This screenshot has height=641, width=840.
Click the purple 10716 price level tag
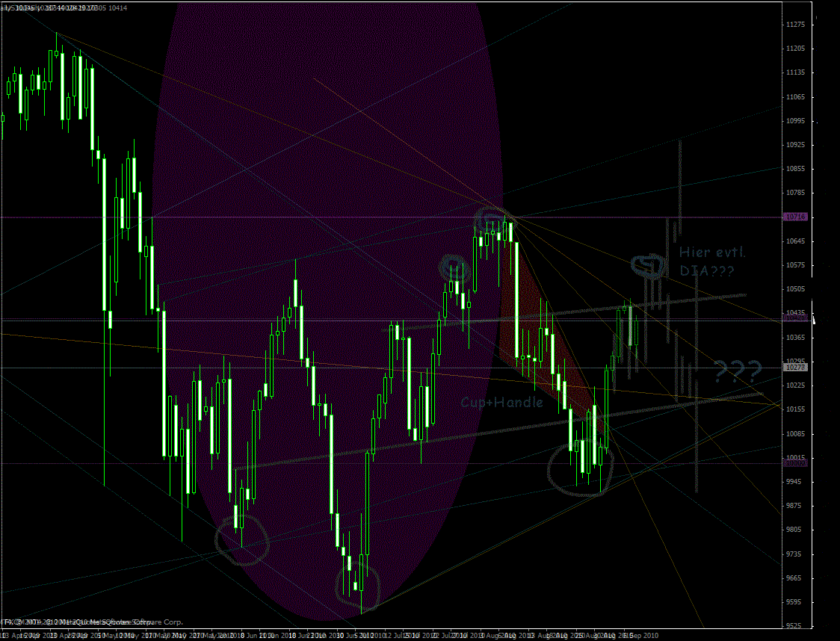click(x=795, y=217)
